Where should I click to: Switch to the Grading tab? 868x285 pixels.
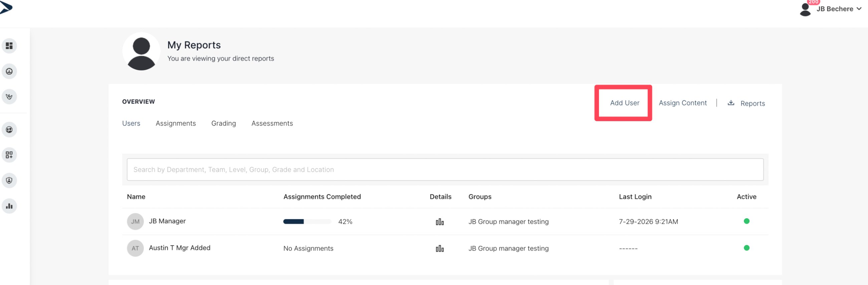tap(223, 123)
